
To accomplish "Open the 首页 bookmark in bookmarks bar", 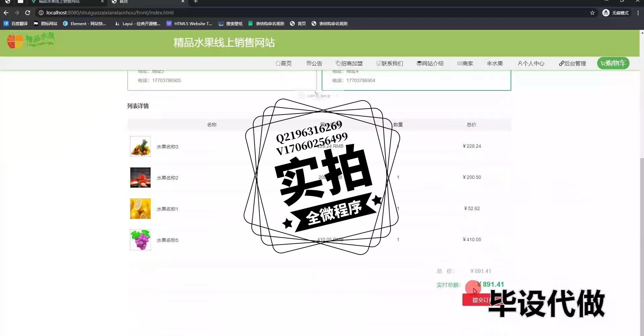I will tap(298, 23).
